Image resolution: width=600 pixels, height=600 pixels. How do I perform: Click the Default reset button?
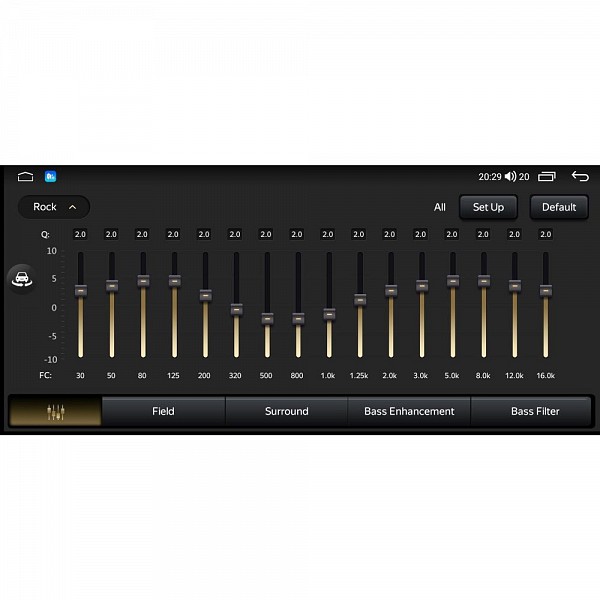(559, 207)
